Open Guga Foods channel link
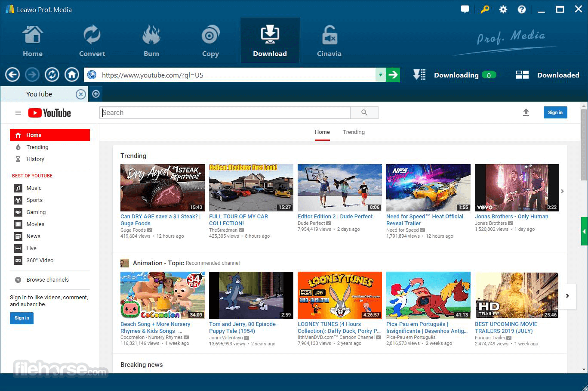 133,230
